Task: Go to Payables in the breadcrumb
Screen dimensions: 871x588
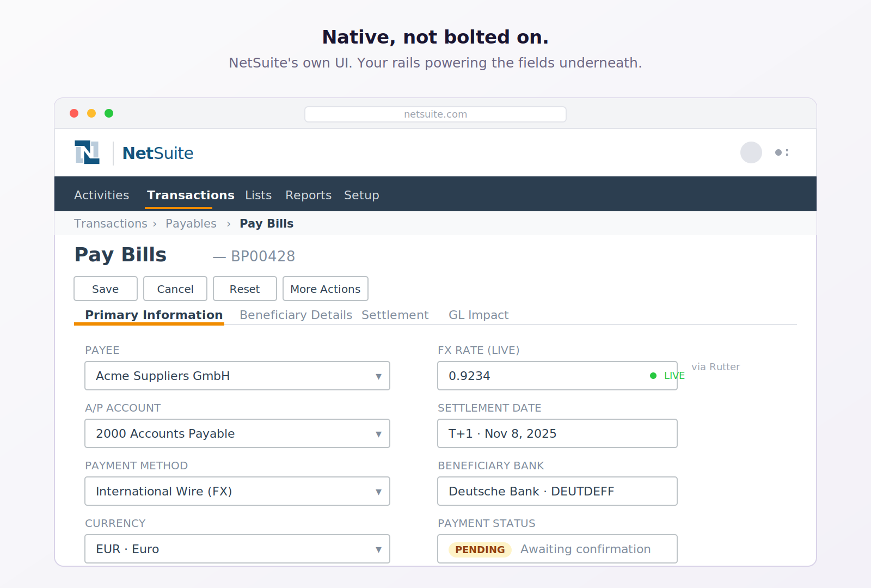Action: [x=191, y=224]
